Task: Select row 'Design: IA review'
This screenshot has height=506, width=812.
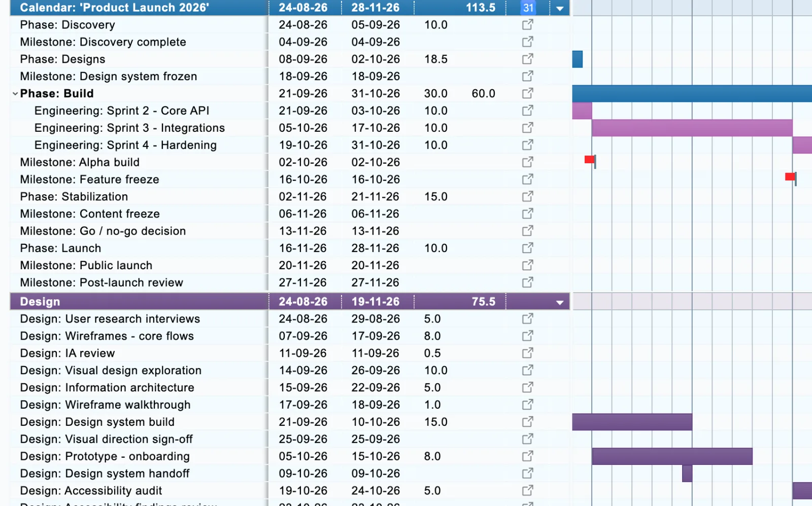Action: (x=290, y=353)
